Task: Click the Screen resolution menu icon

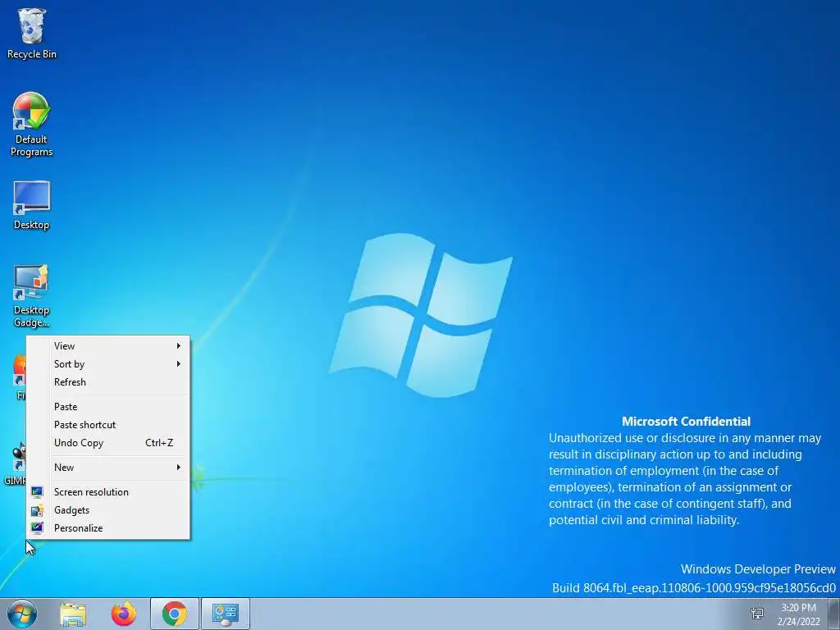Action: click(x=37, y=492)
